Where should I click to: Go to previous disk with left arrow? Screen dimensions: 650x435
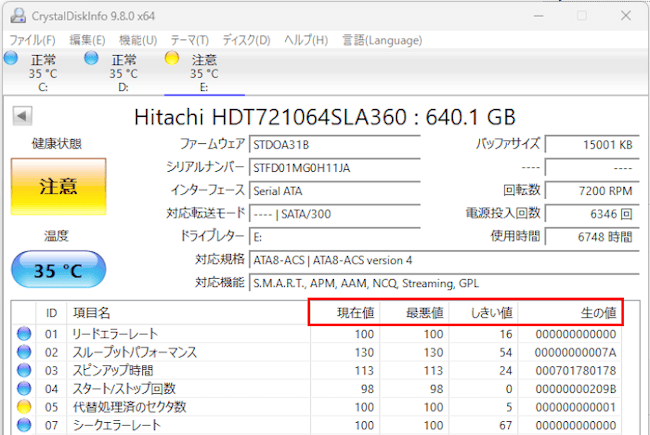[x=22, y=116]
